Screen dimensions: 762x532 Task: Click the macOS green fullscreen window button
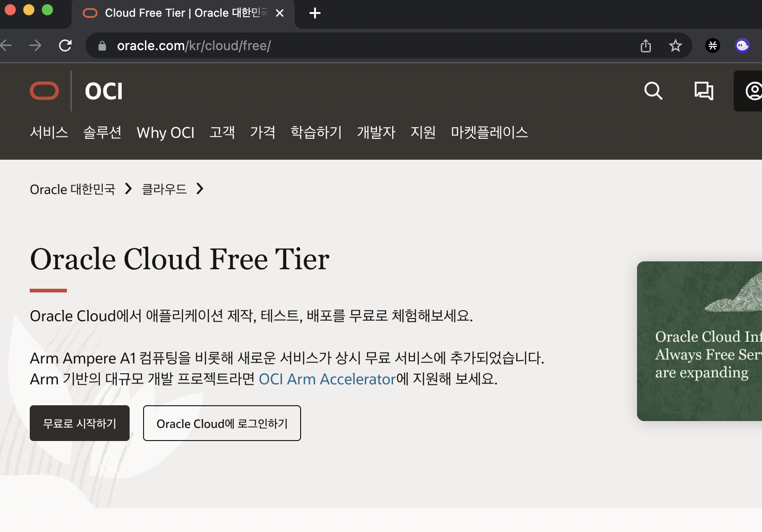pyautogui.click(x=47, y=10)
